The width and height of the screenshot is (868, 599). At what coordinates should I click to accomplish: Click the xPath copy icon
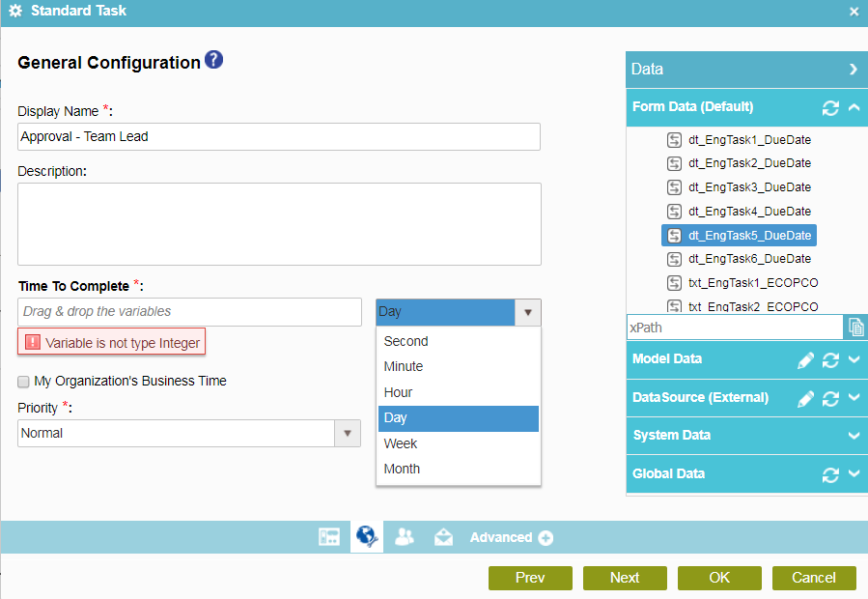click(855, 328)
